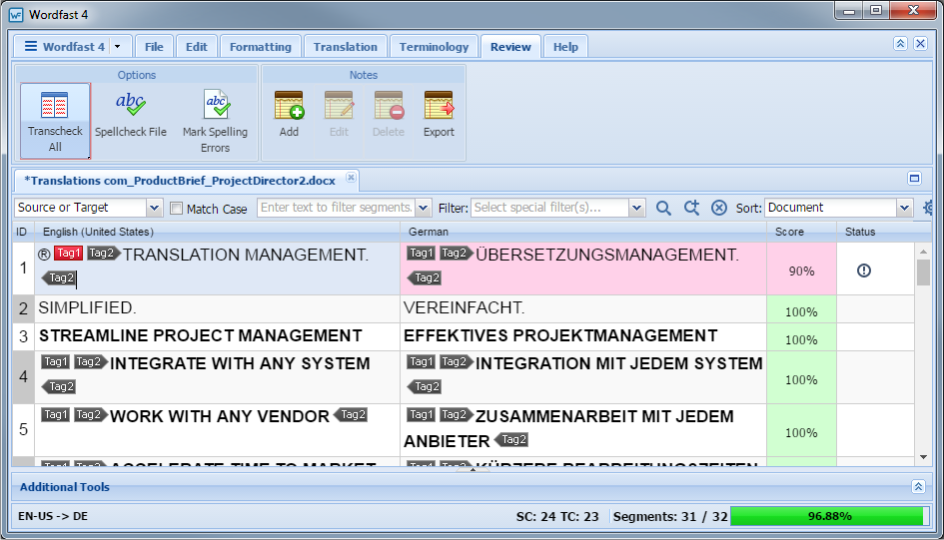
Task: Click Tag2 after WORK WITH ANY VENDOR
Action: (350, 415)
